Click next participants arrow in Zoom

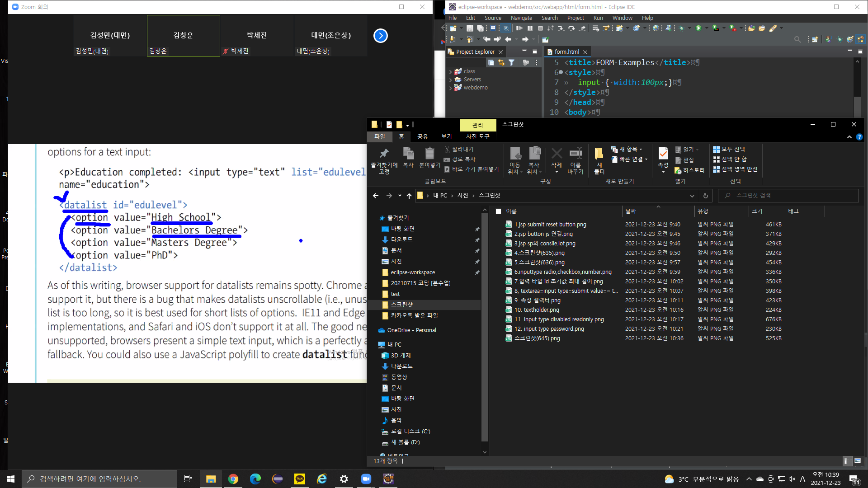click(x=381, y=36)
